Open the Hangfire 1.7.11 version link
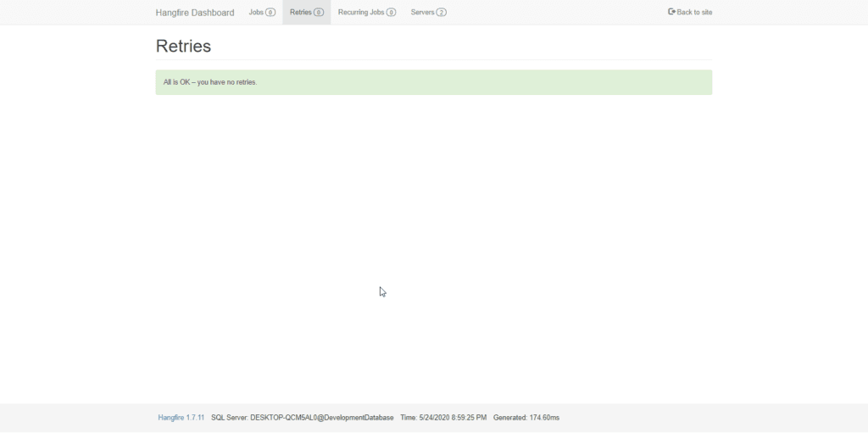 (181, 418)
